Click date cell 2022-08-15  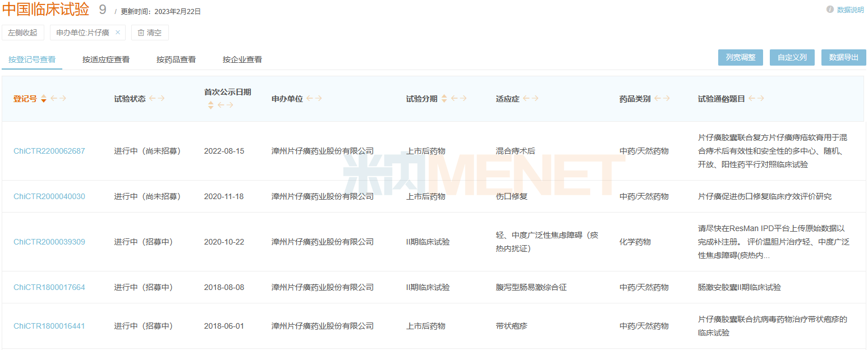(224, 151)
